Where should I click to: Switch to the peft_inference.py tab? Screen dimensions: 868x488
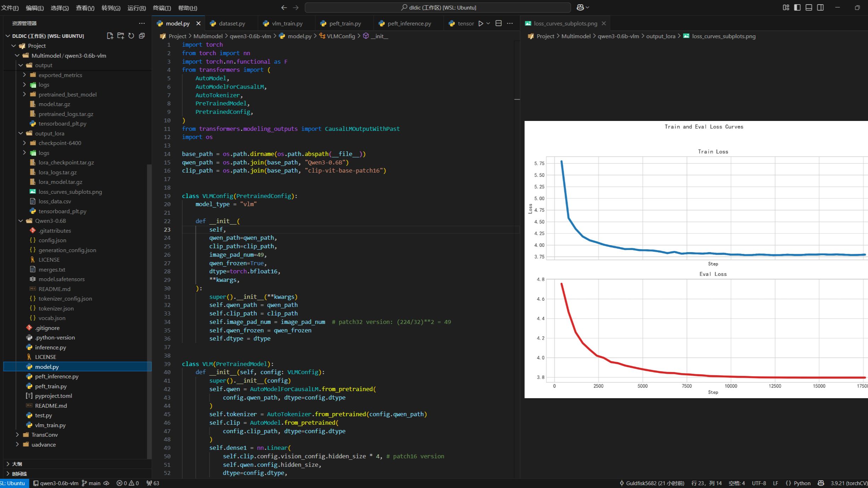click(x=409, y=23)
